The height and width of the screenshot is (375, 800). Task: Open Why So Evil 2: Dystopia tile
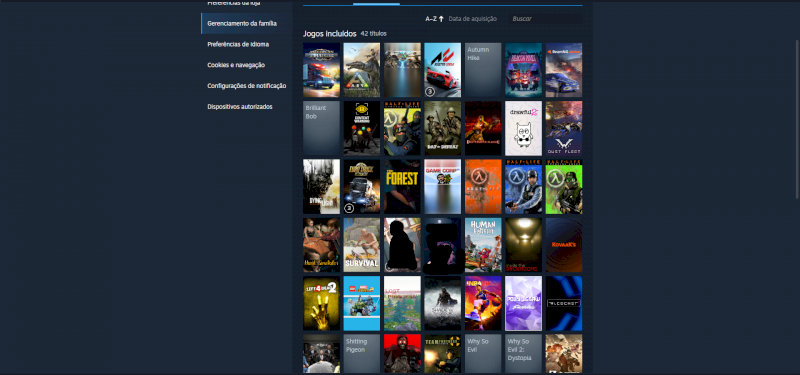523,354
